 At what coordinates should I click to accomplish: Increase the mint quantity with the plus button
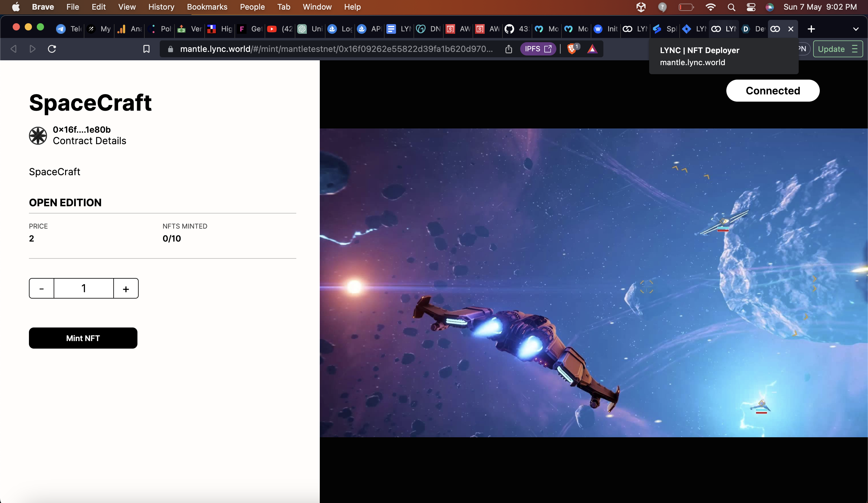[126, 288]
